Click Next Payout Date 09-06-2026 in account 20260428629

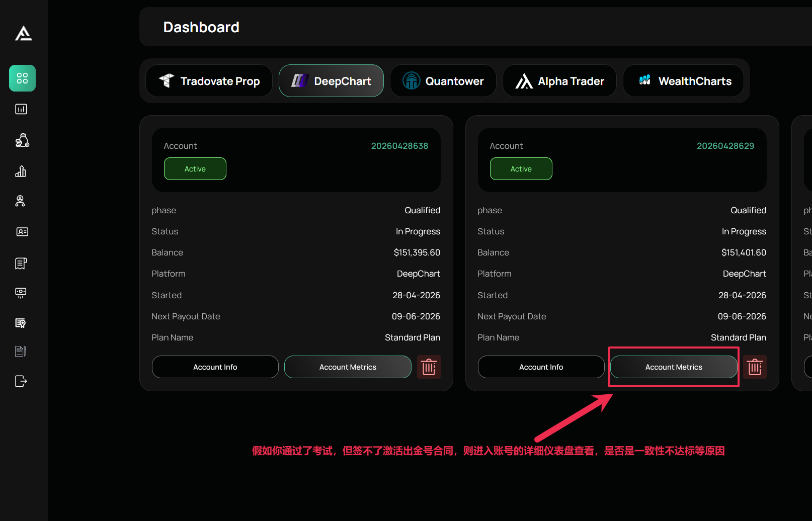point(742,316)
